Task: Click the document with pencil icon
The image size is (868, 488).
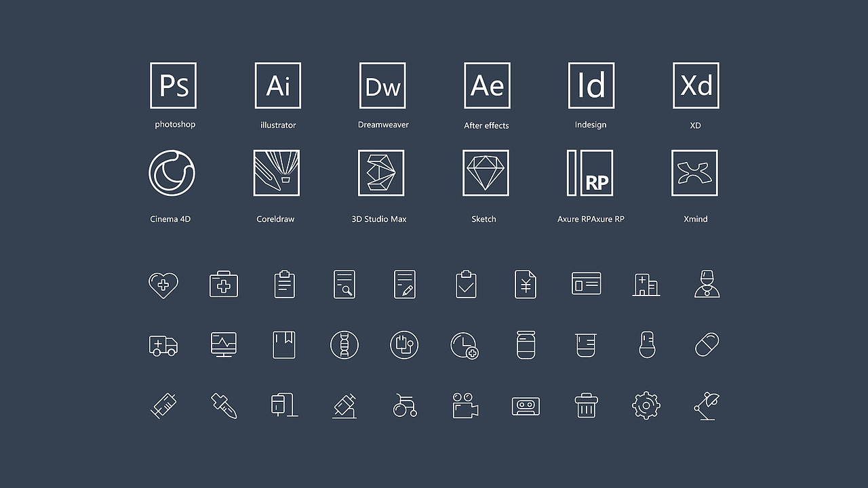Action: click(x=405, y=285)
